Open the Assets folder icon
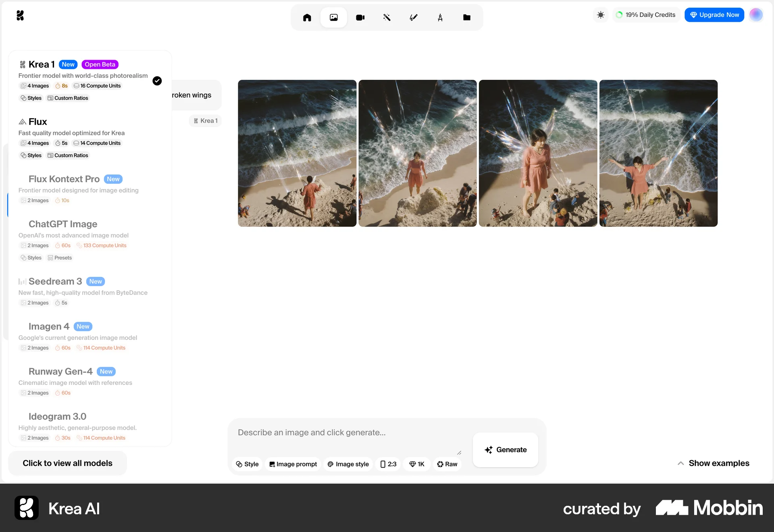The height and width of the screenshot is (532, 774). tap(467, 17)
